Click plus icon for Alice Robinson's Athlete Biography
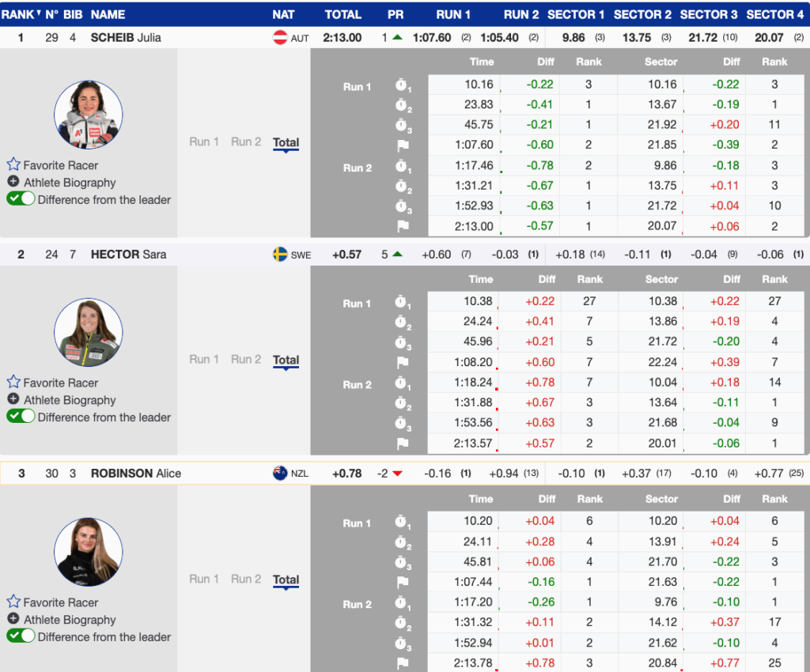The width and height of the screenshot is (810, 672). tap(13, 619)
